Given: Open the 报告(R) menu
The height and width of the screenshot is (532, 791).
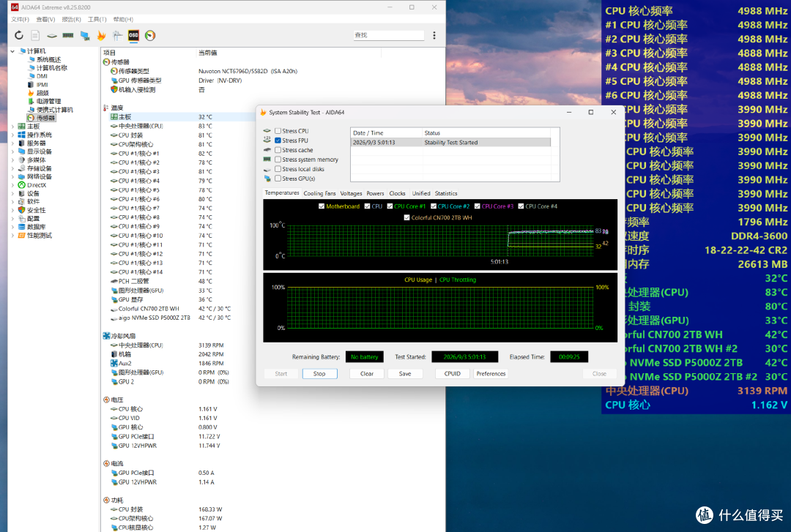Looking at the screenshot, I should (x=71, y=19).
